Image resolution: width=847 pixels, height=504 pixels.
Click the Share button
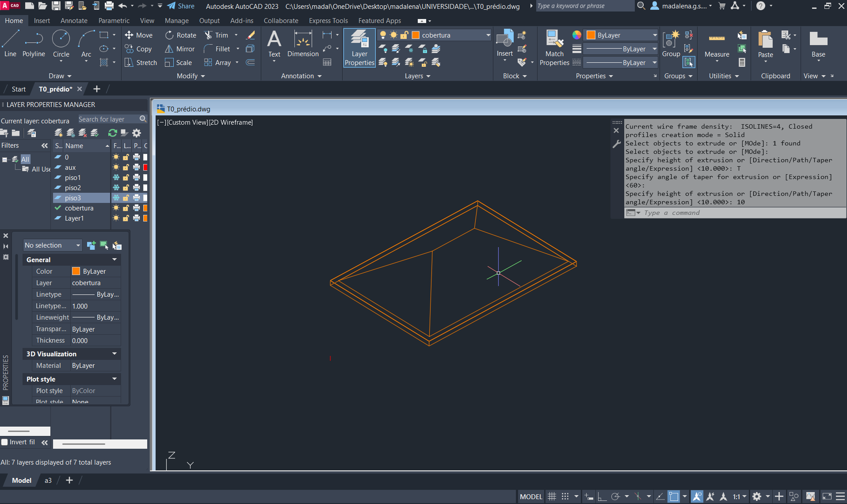click(181, 6)
